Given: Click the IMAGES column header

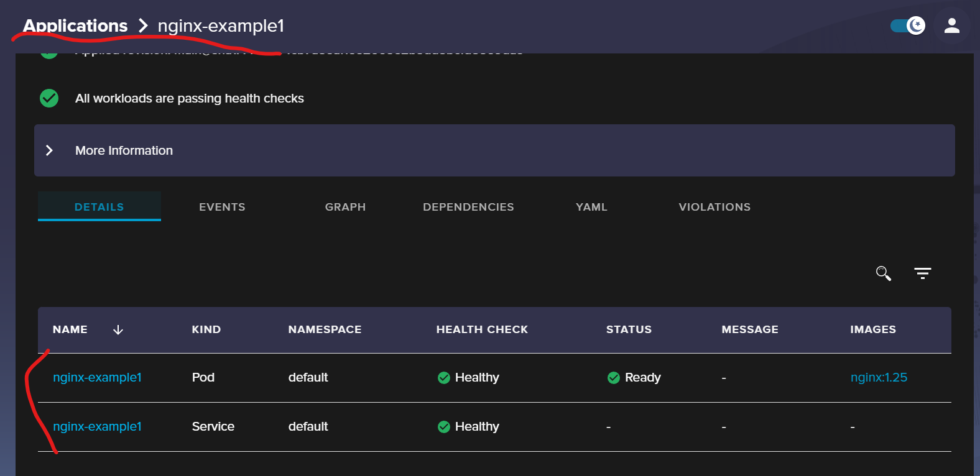Looking at the screenshot, I should click(x=873, y=329).
